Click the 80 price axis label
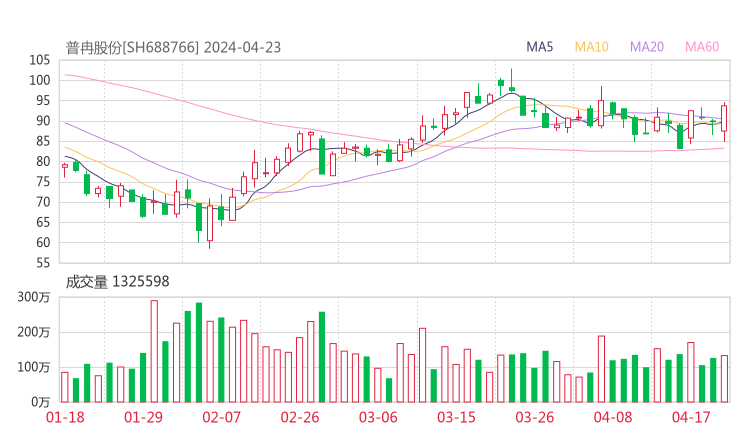 [43, 161]
